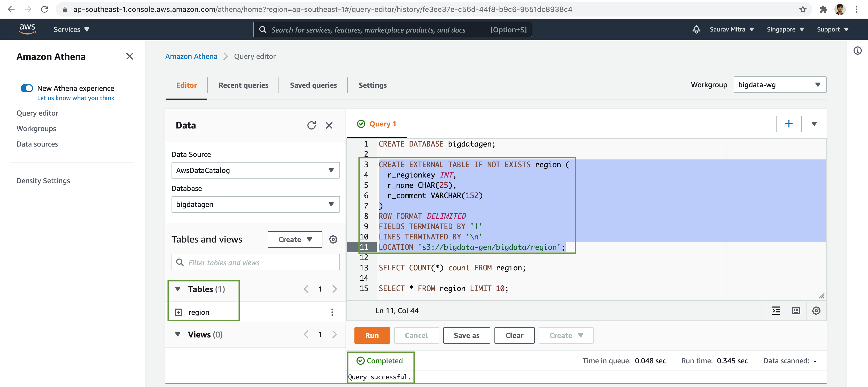
Task: Focus the Filter tables and views field
Action: pyautogui.click(x=255, y=262)
